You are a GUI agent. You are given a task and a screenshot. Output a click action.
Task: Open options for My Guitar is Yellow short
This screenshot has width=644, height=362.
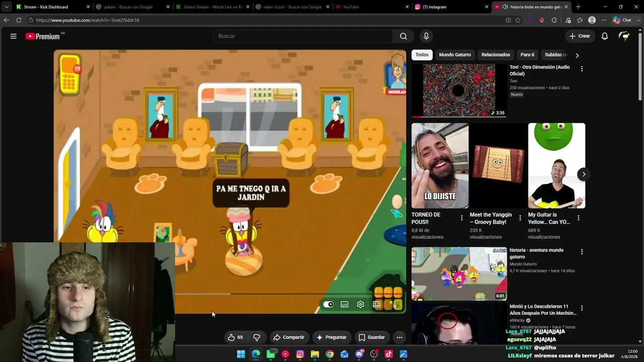pos(579,218)
